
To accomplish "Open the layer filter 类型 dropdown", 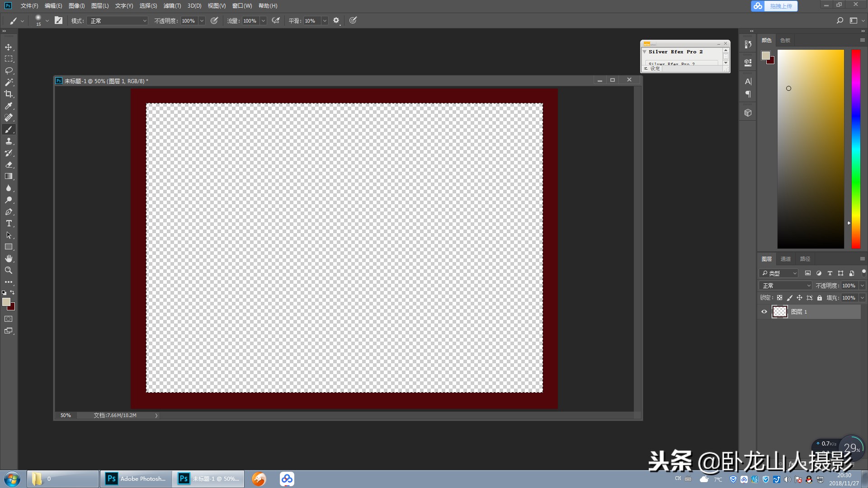I will (779, 273).
